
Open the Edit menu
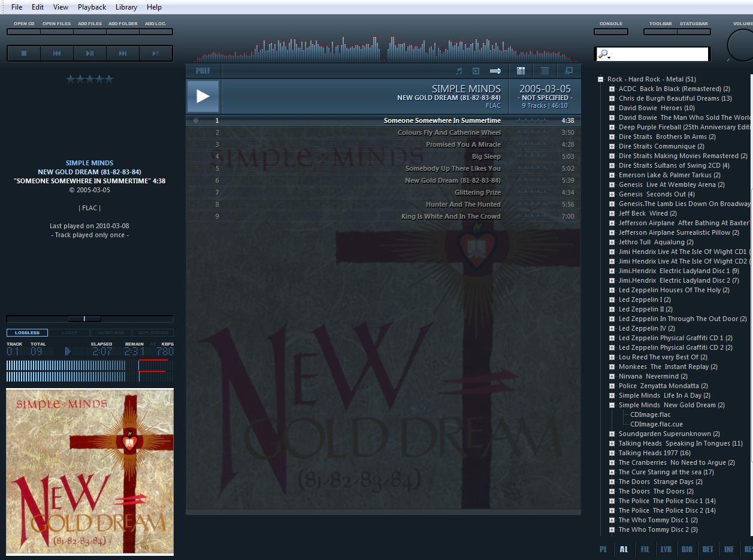pyautogui.click(x=38, y=7)
